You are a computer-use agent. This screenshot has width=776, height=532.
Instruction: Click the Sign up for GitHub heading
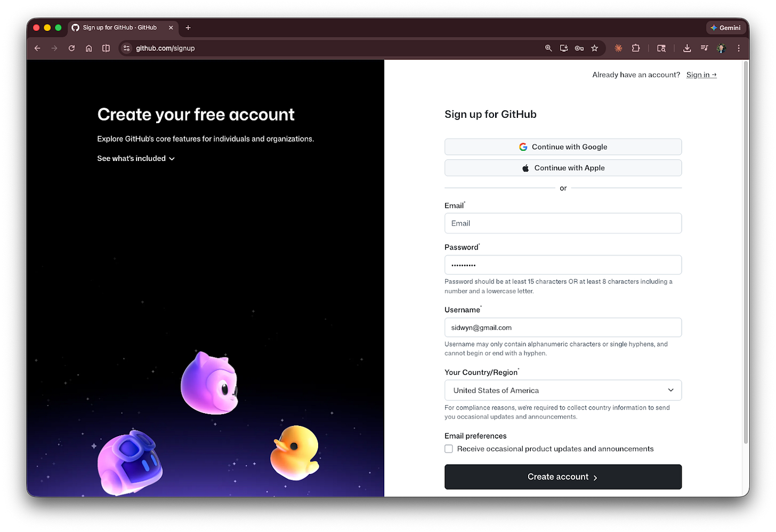490,114
